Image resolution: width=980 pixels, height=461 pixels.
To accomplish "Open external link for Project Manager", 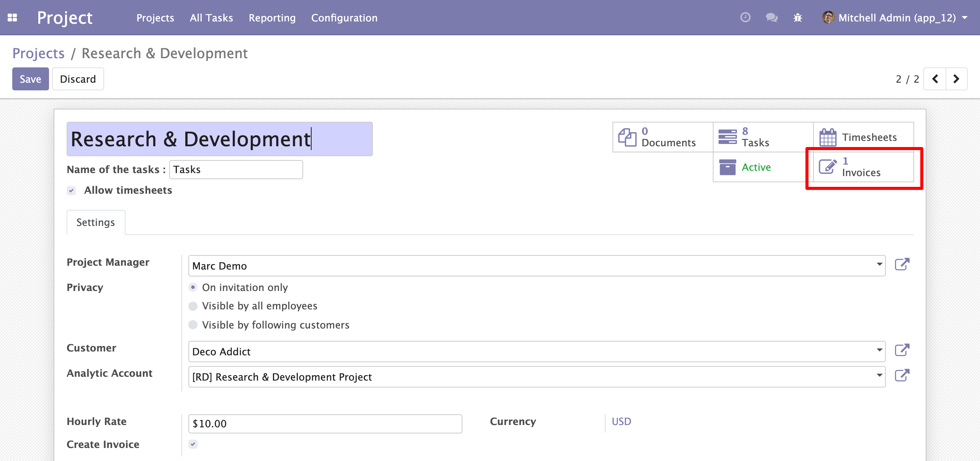I will point(902,264).
